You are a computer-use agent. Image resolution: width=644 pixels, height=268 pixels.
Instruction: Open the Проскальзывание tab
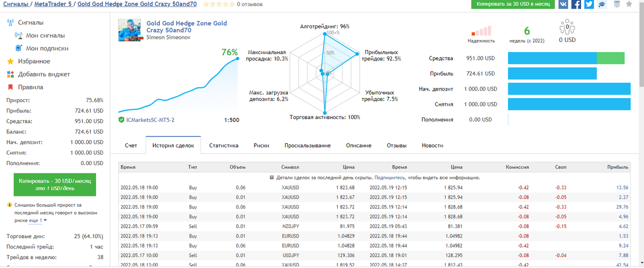[308, 145]
